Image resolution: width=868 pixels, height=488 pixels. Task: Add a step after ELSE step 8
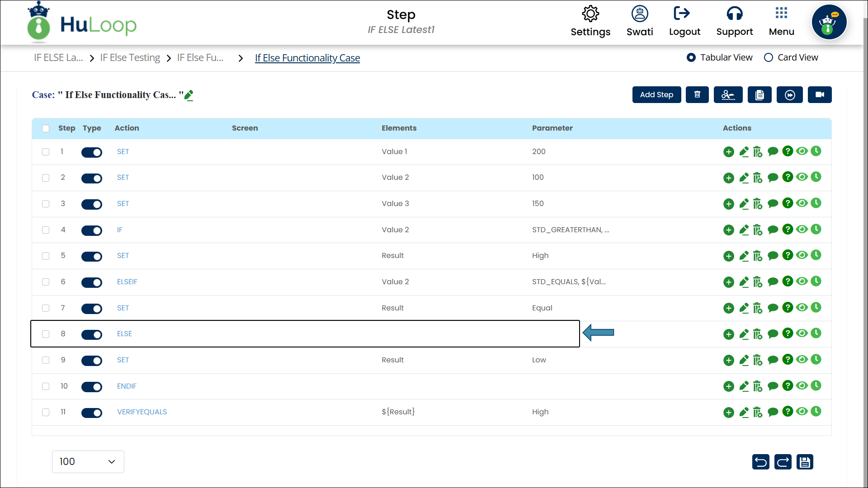pyautogui.click(x=728, y=334)
